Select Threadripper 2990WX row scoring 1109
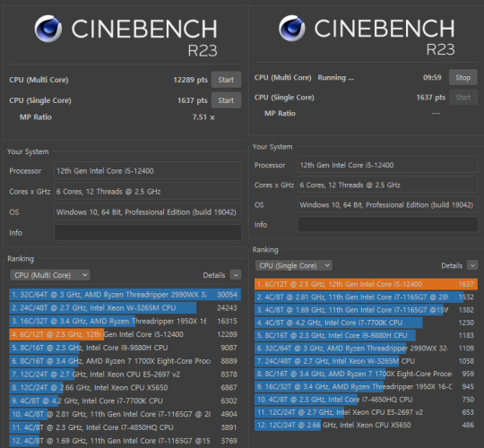Screen dimensions: 484x448 366,348
